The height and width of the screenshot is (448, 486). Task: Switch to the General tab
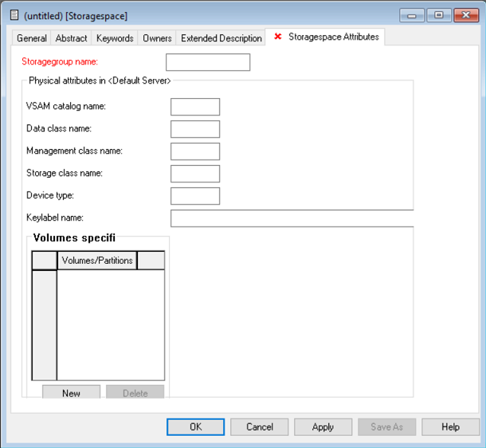point(32,38)
